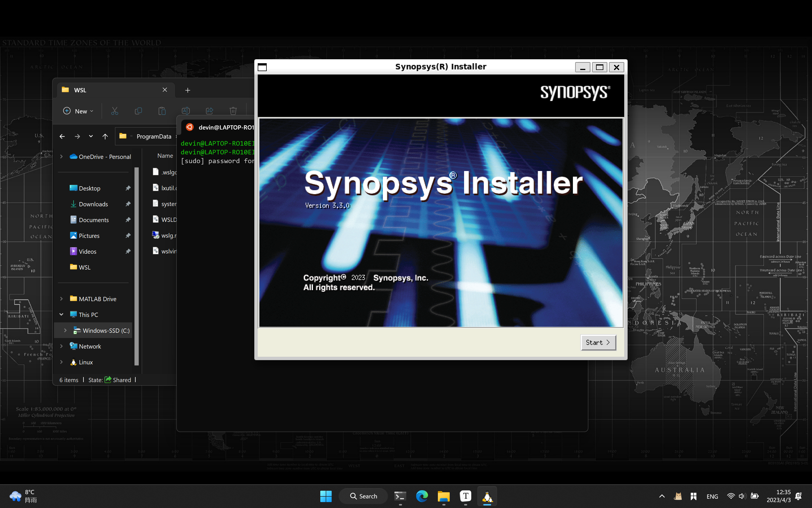Close the WSL tab in File Explorer

point(165,90)
